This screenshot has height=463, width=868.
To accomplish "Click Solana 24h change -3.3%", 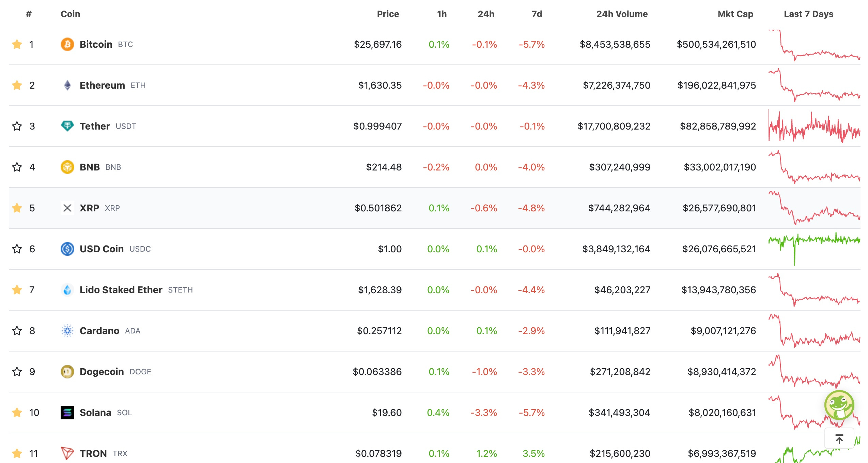I will [484, 413].
